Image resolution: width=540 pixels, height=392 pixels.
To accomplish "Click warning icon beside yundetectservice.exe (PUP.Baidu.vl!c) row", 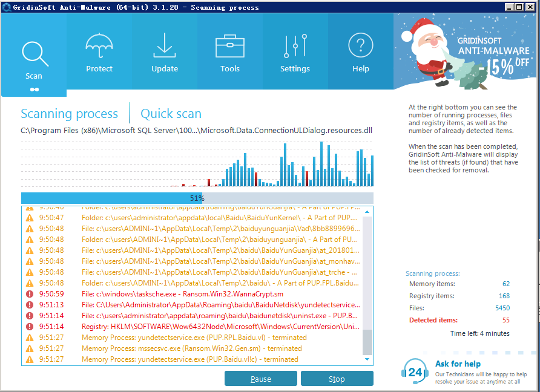I will coord(30,359).
